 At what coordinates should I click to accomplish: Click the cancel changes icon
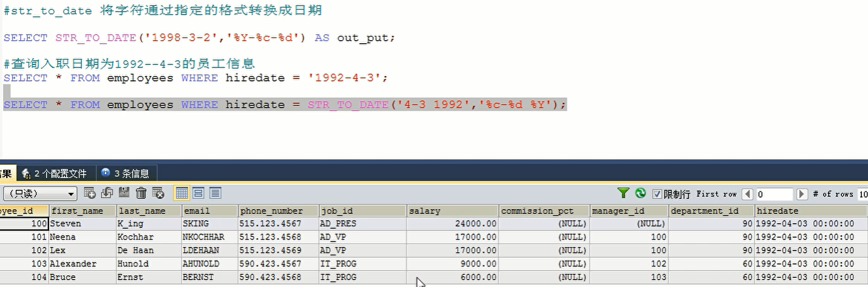pyautogui.click(x=158, y=193)
